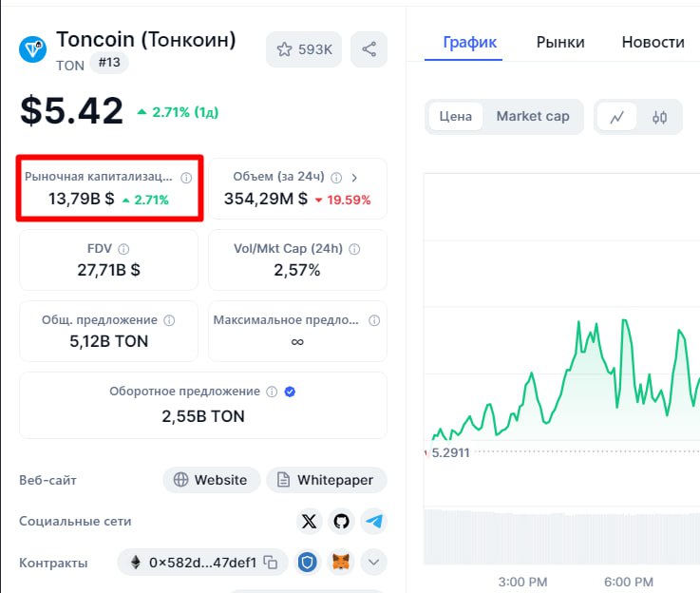Open the Рынки tab

coord(560,42)
